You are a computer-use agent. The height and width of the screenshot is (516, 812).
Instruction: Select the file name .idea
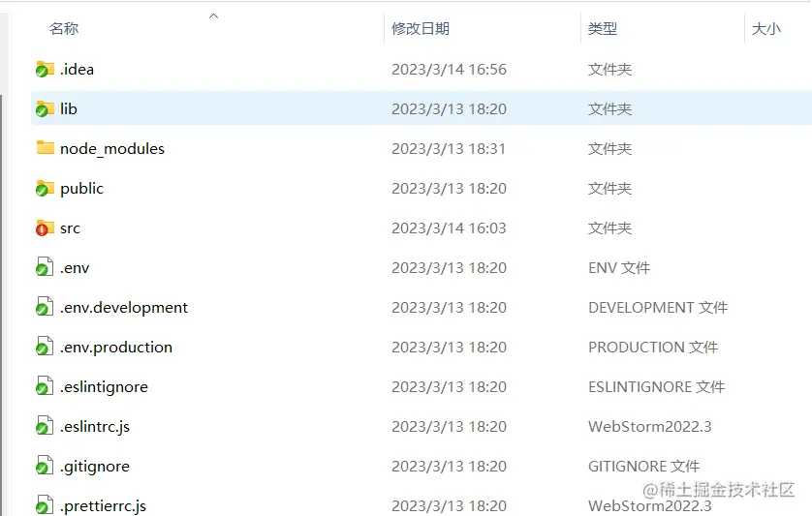pos(77,69)
